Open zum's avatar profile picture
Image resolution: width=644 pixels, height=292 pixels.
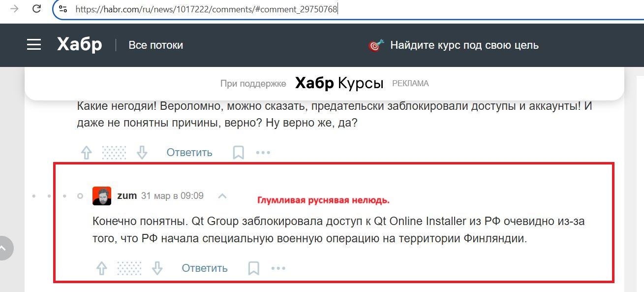click(x=102, y=196)
